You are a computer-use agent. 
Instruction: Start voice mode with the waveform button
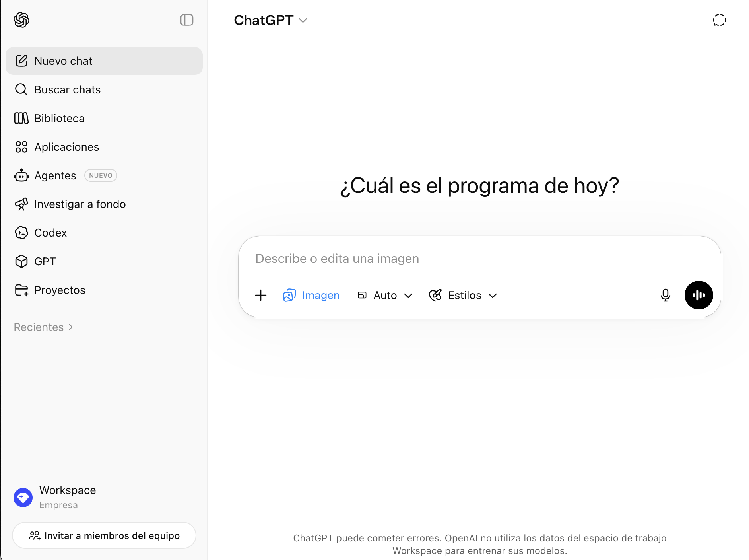tap(699, 295)
